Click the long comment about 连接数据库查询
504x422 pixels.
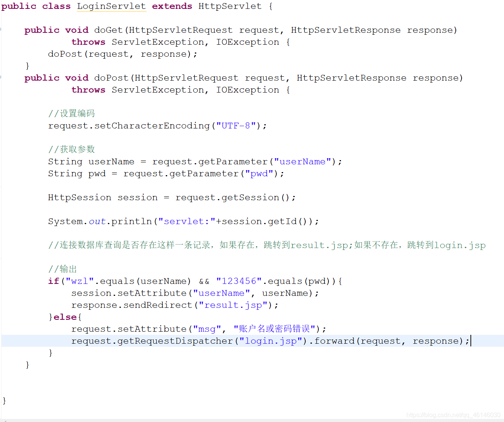[x=267, y=245]
